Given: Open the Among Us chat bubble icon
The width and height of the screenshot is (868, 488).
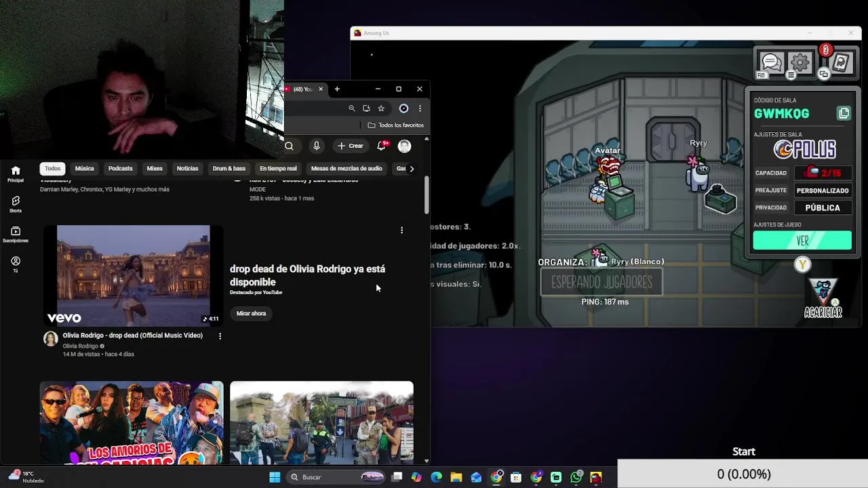Looking at the screenshot, I should tap(771, 63).
